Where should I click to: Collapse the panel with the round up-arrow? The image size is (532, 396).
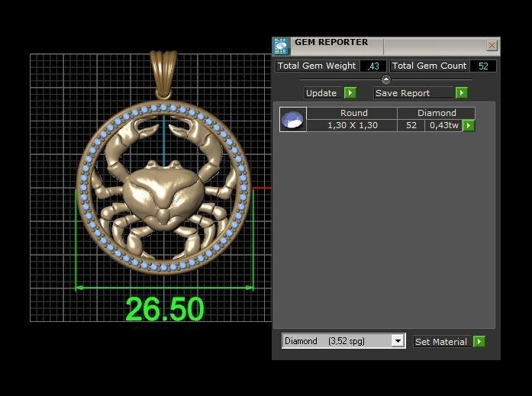tap(385, 79)
